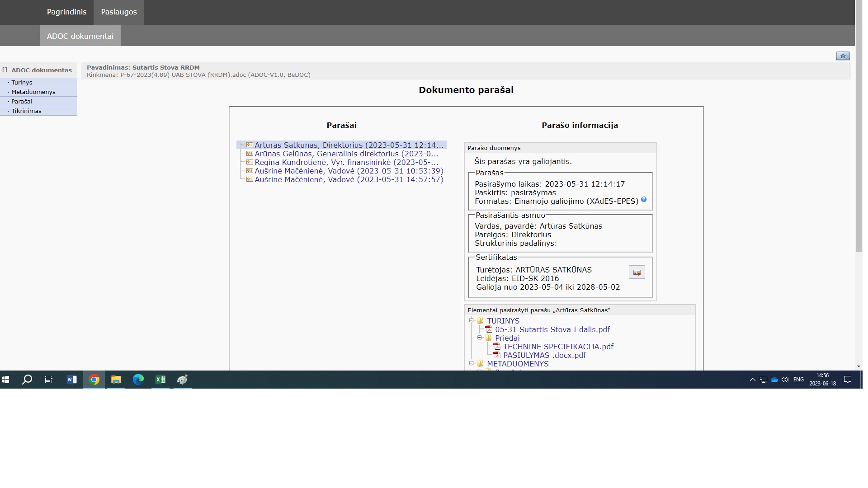Screen dimensions: 868x488
Task: Click the page vertical scrollbar thumb
Action: point(859,127)
